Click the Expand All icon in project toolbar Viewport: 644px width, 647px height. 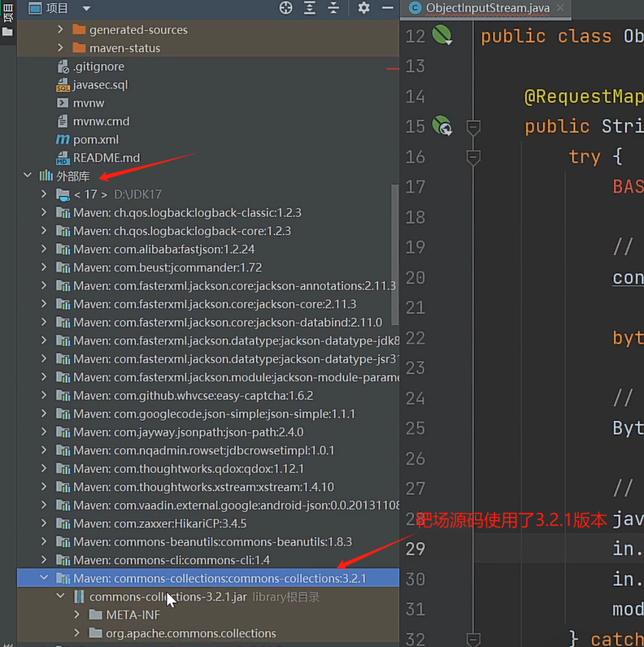[310, 8]
